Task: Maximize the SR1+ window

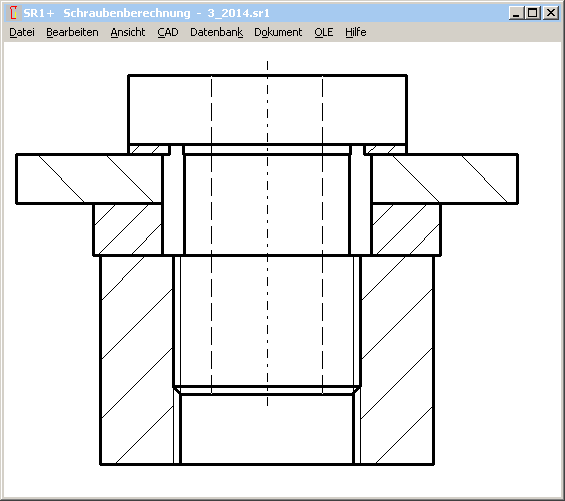Action: pyautogui.click(x=533, y=13)
